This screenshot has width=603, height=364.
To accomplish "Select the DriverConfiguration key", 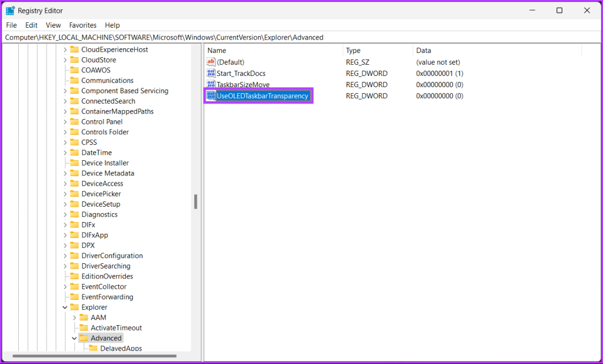I will pyautogui.click(x=112, y=256).
